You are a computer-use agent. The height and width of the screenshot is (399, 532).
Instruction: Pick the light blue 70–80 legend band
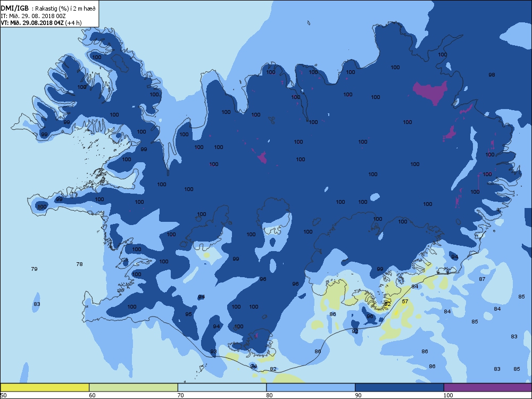coord(222,387)
